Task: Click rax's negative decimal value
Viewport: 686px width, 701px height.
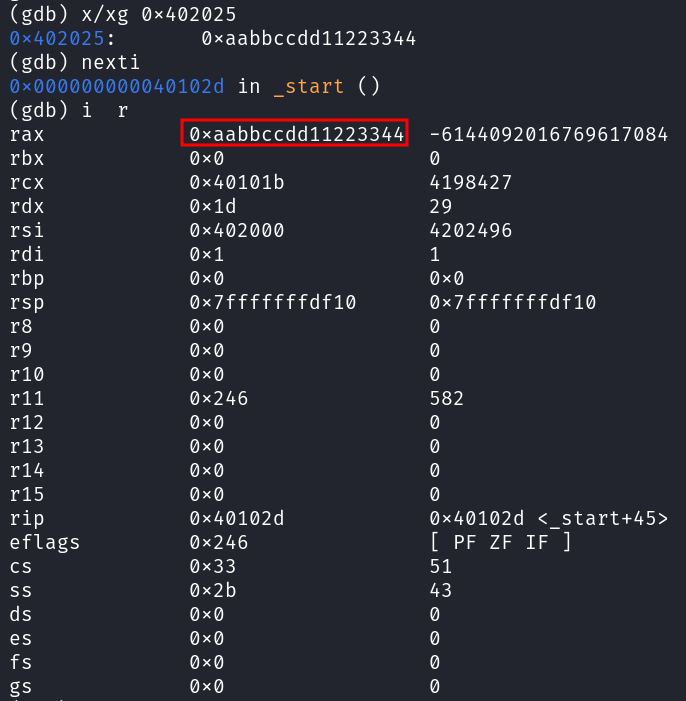Action: click(548, 134)
